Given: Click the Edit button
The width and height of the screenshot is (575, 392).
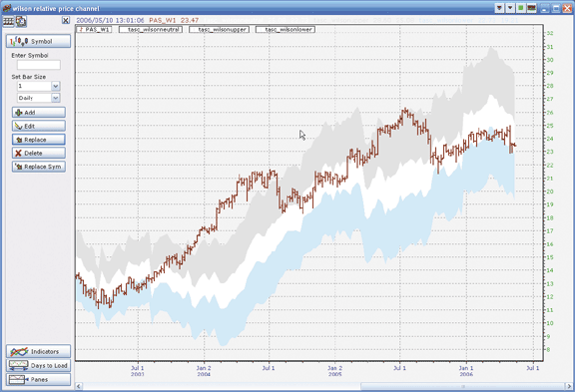Looking at the screenshot, I should (x=39, y=126).
